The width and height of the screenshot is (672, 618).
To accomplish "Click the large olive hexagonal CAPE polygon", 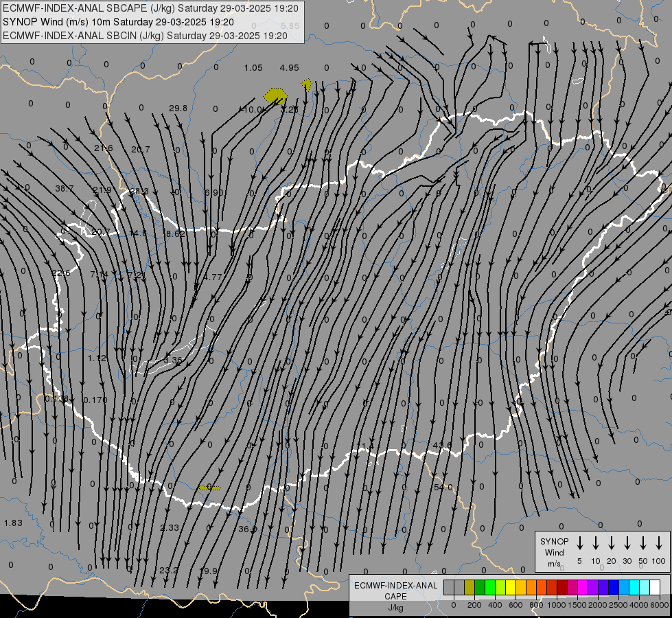I will (275, 96).
